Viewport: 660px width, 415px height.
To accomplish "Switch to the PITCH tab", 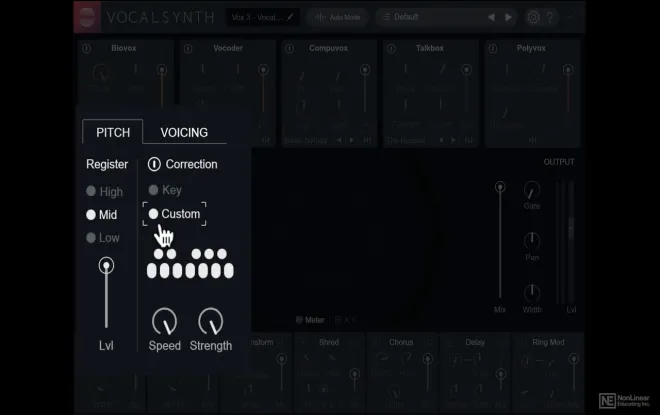I will tap(113, 132).
